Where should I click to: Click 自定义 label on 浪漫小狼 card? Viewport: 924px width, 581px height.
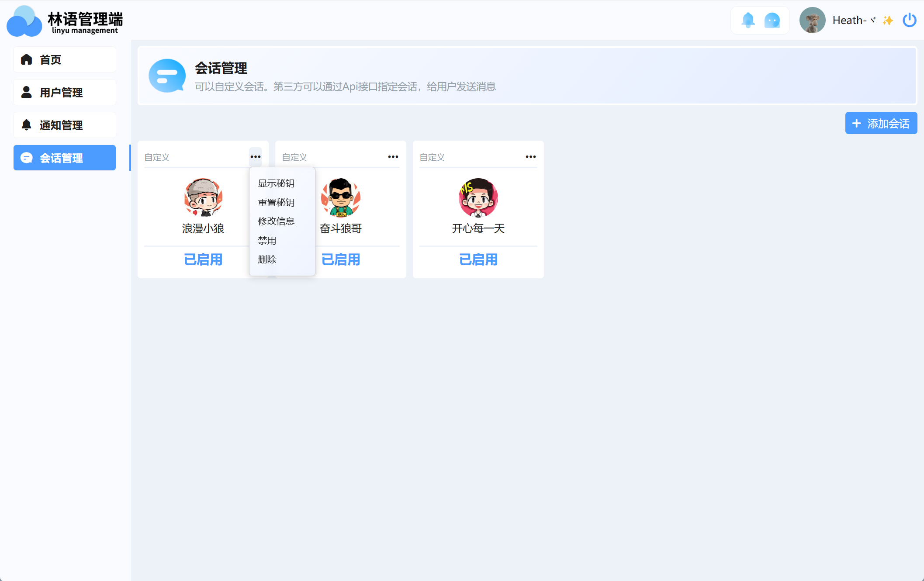[157, 157]
